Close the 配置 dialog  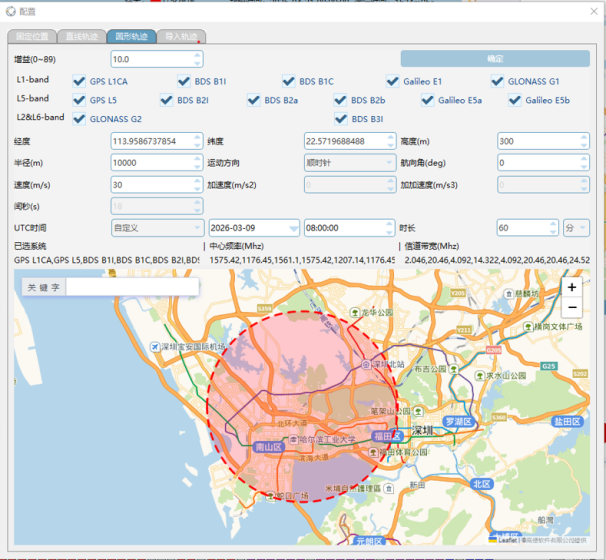click(x=594, y=12)
